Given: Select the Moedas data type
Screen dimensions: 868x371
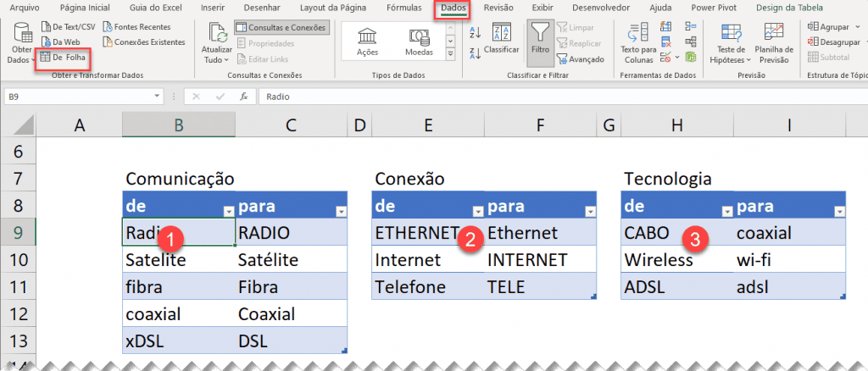Looking at the screenshot, I should click(x=419, y=42).
